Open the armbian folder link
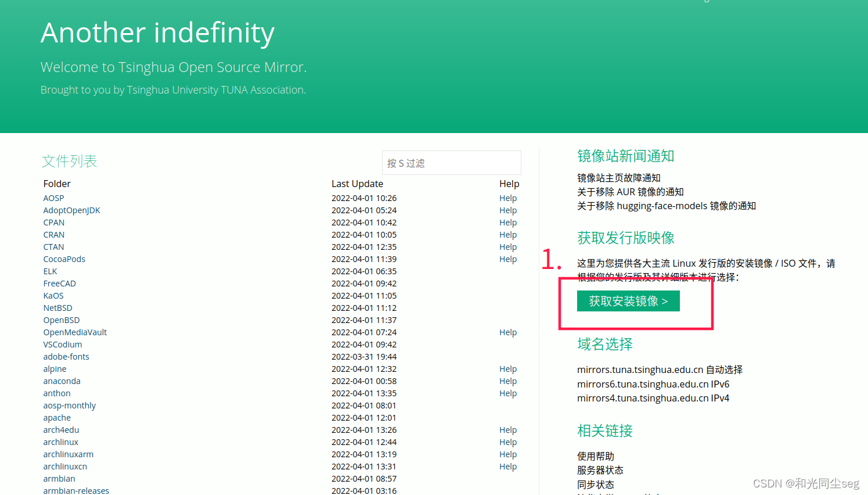868x495 pixels. 59,479
